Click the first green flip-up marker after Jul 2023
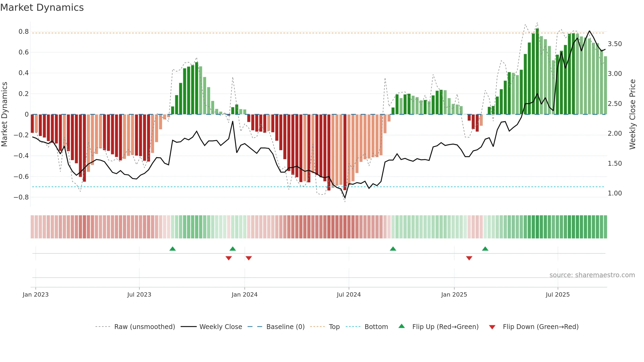The height and width of the screenshot is (362, 644). coord(173,249)
